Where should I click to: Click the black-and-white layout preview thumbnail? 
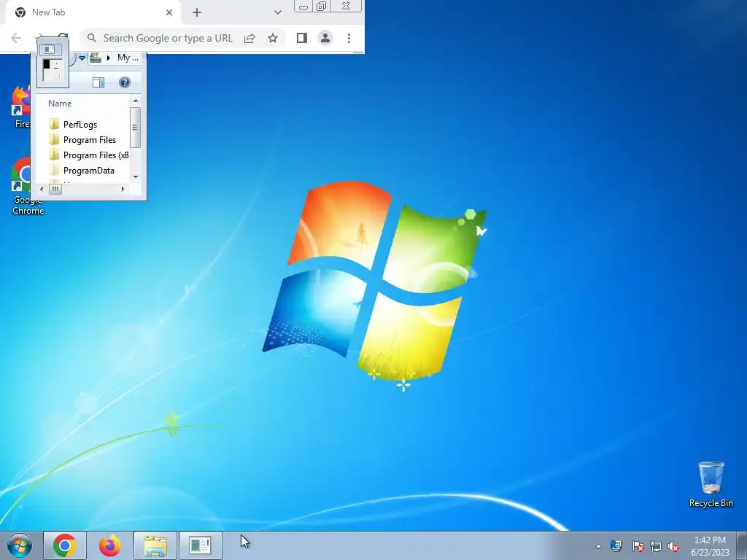coord(53,71)
